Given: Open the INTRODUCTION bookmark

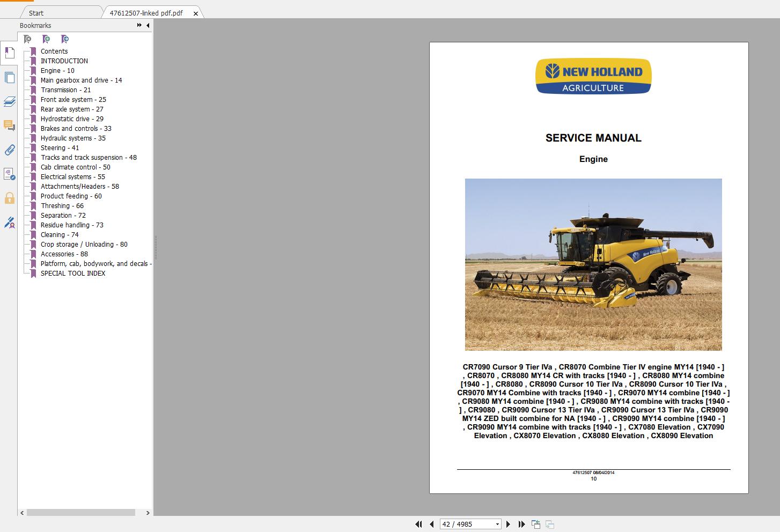Looking at the screenshot, I should tap(64, 61).
